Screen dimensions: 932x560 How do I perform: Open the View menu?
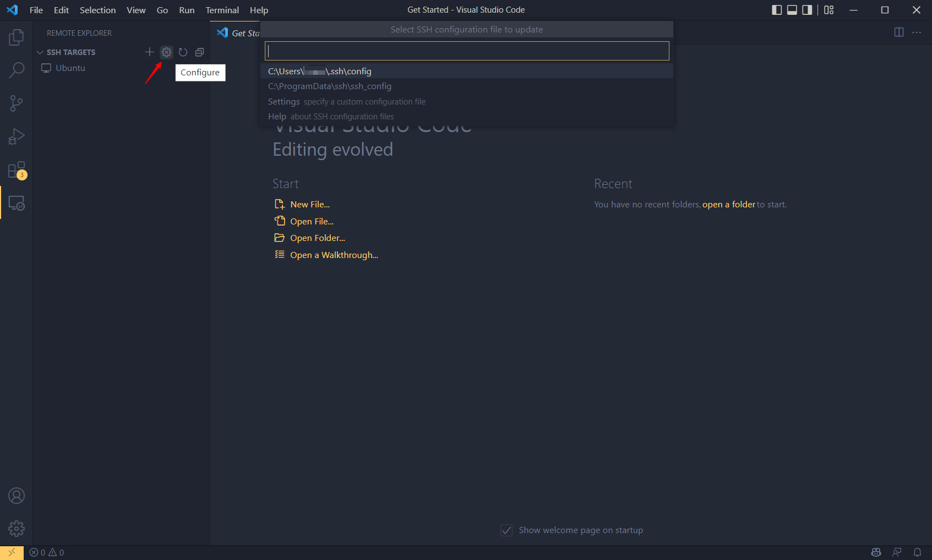[136, 10]
